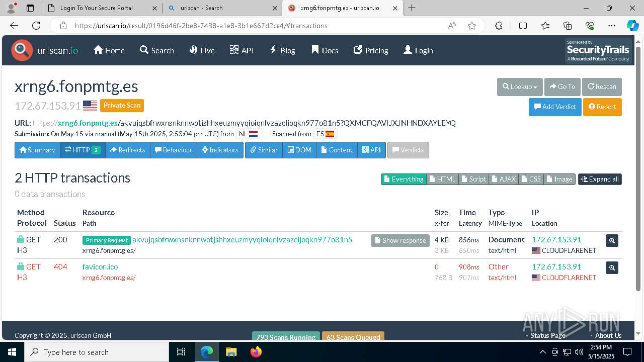Click browser Back arrow
The width and height of the screenshot is (644, 362).
14,26
